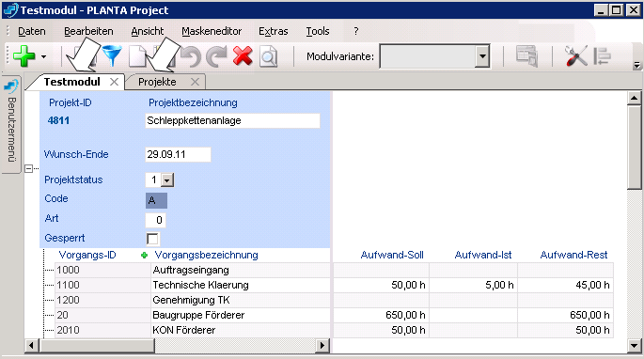644x359 pixels.
Task: Collapse the project tree node minus box
Action: (28, 168)
